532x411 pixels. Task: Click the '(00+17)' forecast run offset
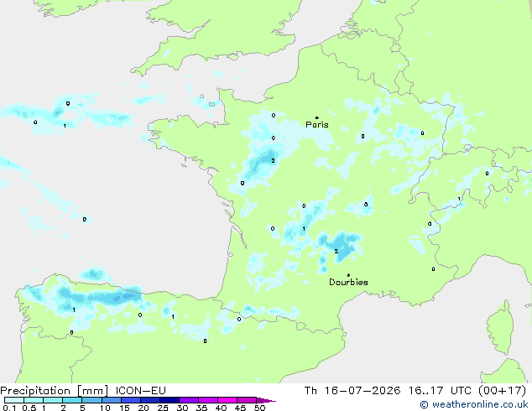coord(503,391)
